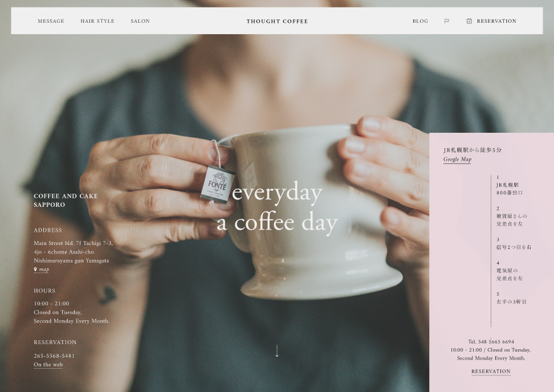Open the Google Map link in the pink panel
Image resolution: width=554 pixels, height=392 pixels.
click(458, 160)
